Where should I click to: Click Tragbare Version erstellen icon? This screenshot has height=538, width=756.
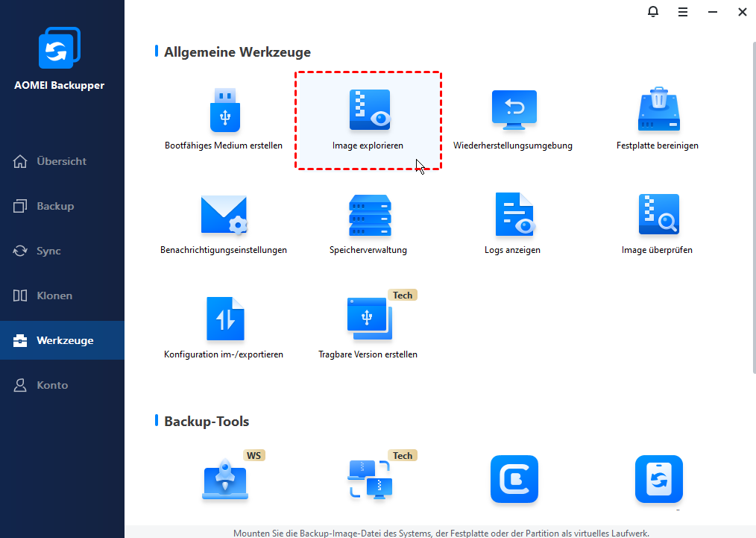pyautogui.click(x=369, y=319)
